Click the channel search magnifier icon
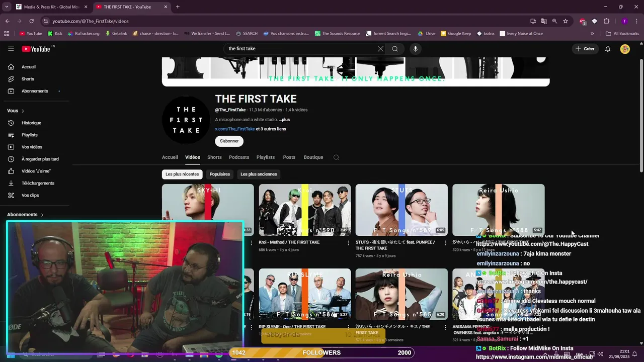The width and height of the screenshot is (644, 362). [x=336, y=157]
